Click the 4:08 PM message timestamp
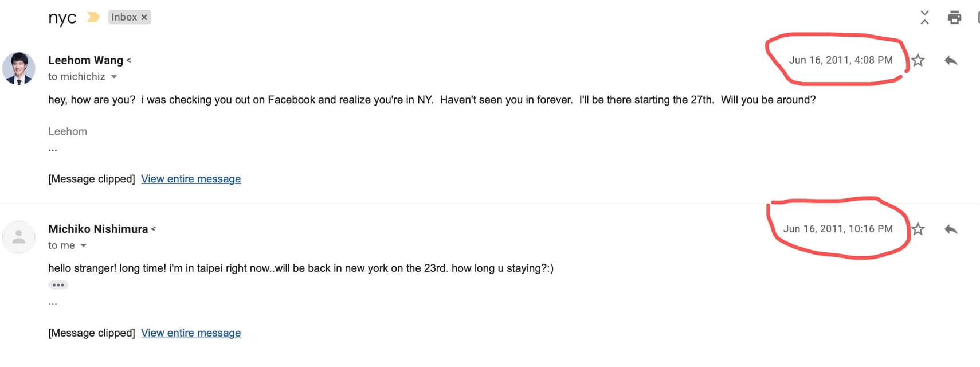980x367 pixels. click(841, 60)
